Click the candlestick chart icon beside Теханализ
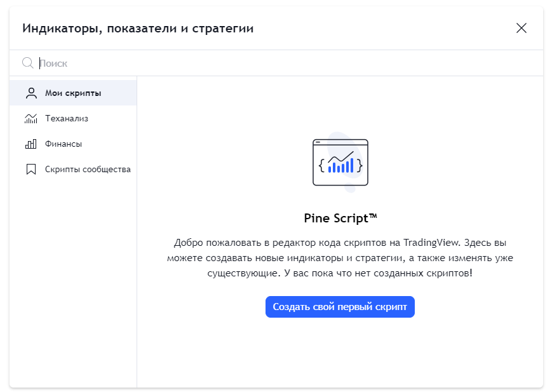The width and height of the screenshot is (552, 392). coord(30,118)
